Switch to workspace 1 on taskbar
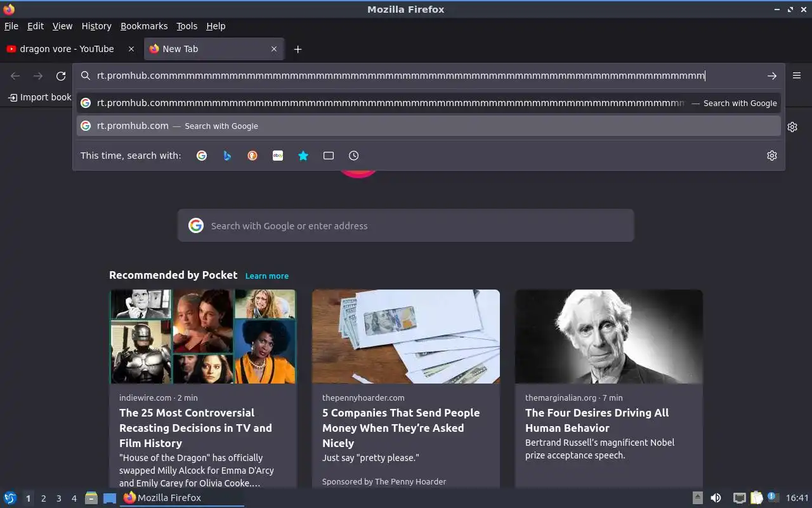The image size is (812, 508). point(28,498)
